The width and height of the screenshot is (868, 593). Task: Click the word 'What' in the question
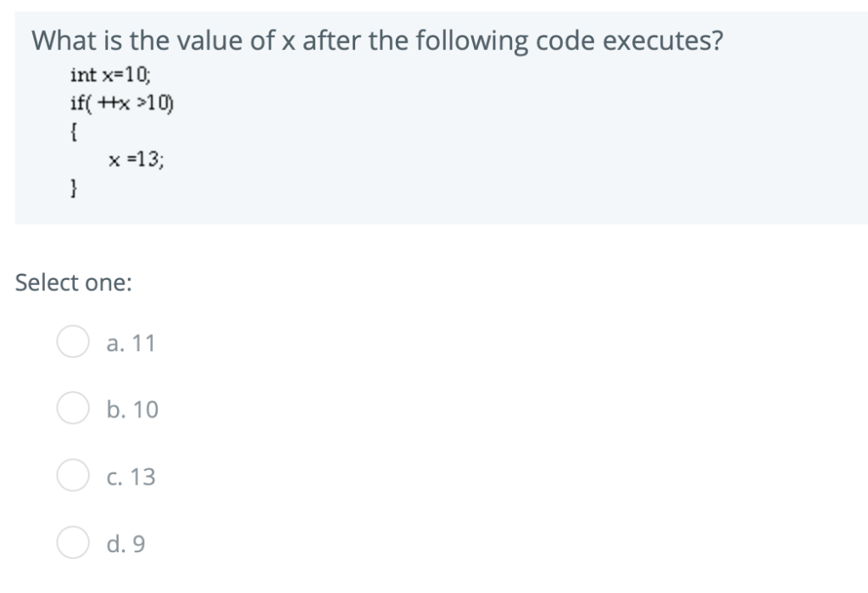(63, 41)
